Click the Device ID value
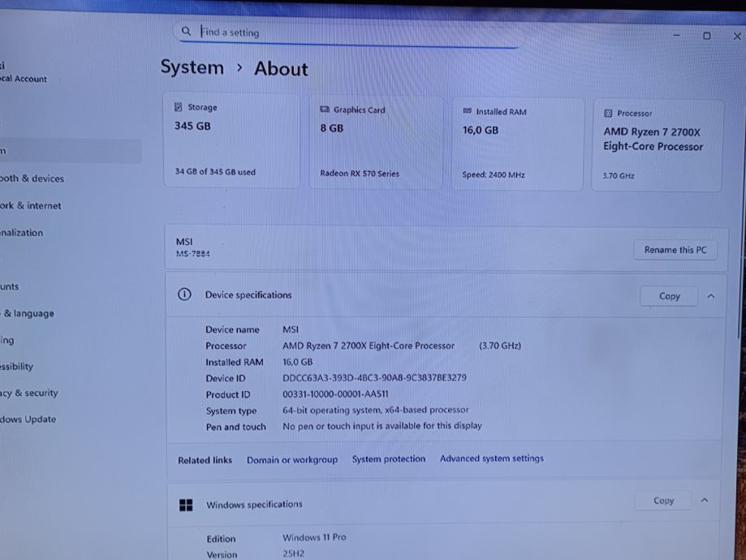Viewport: 746px width, 560px height. [374, 377]
